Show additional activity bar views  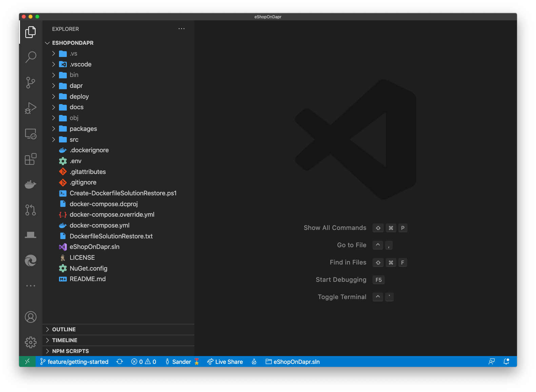[x=31, y=286]
